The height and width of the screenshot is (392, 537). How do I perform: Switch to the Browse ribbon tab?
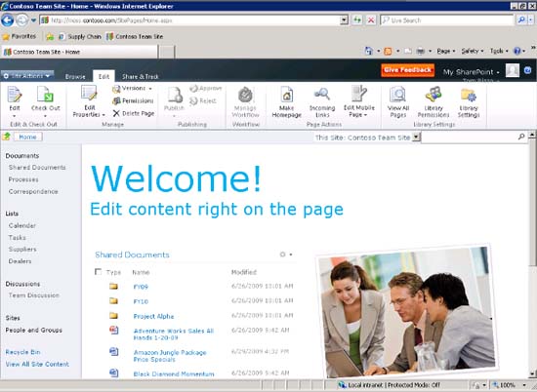coord(75,77)
